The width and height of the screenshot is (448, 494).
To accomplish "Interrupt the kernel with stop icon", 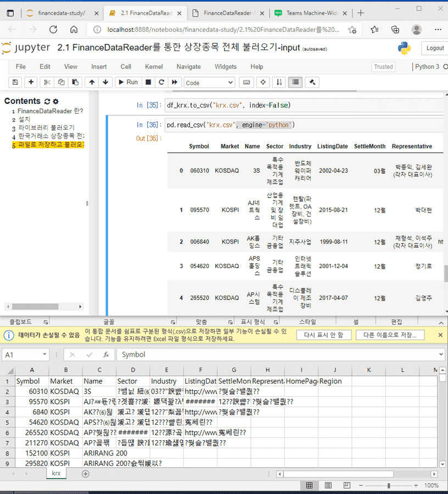I will (x=148, y=82).
